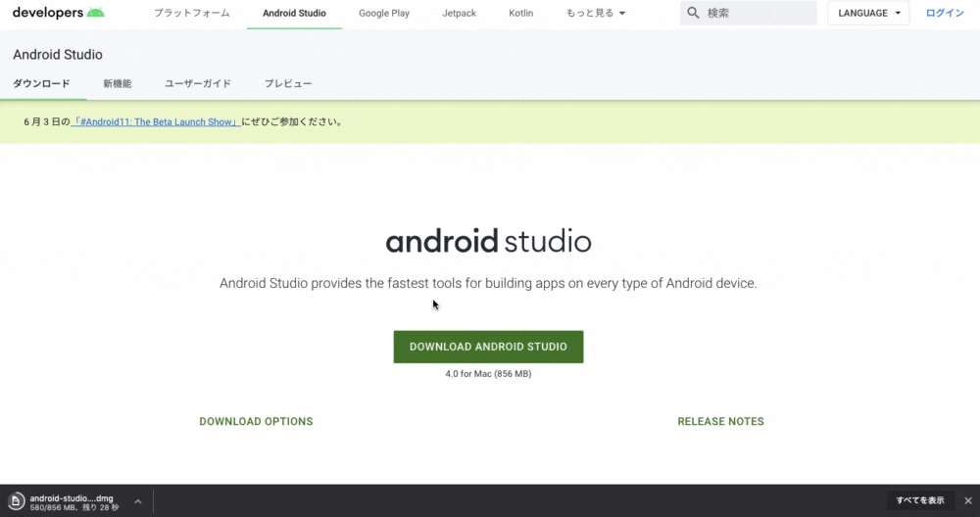The width and height of the screenshot is (980, 517).
Task: Click the Android developers logo
Action: pyautogui.click(x=58, y=13)
